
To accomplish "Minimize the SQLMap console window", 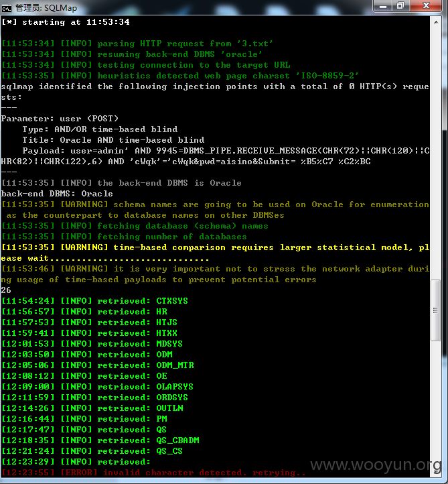I will click(x=382, y=6).
